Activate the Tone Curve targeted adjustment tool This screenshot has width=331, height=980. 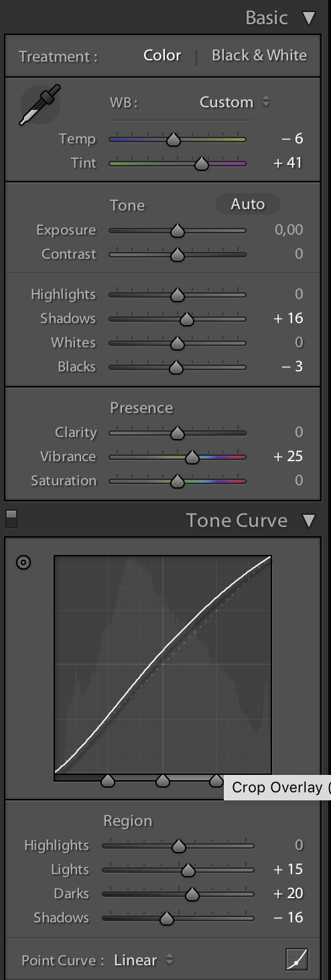(23, 563)
